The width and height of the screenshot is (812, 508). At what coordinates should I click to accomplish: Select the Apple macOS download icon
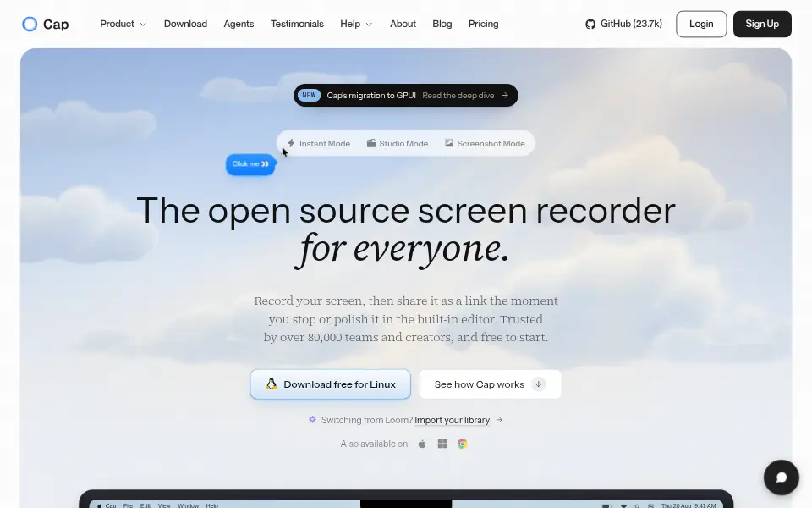422,444
